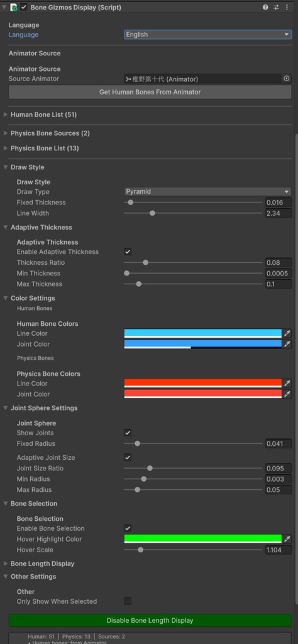Viewport: 298px width, 644px height.
Task: Click the Min Thickness slider
Action: (x=193, y=273)
